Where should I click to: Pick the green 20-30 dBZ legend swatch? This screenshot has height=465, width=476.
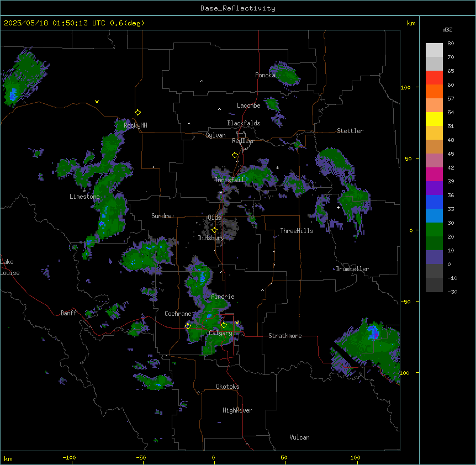tap(434, 230)
